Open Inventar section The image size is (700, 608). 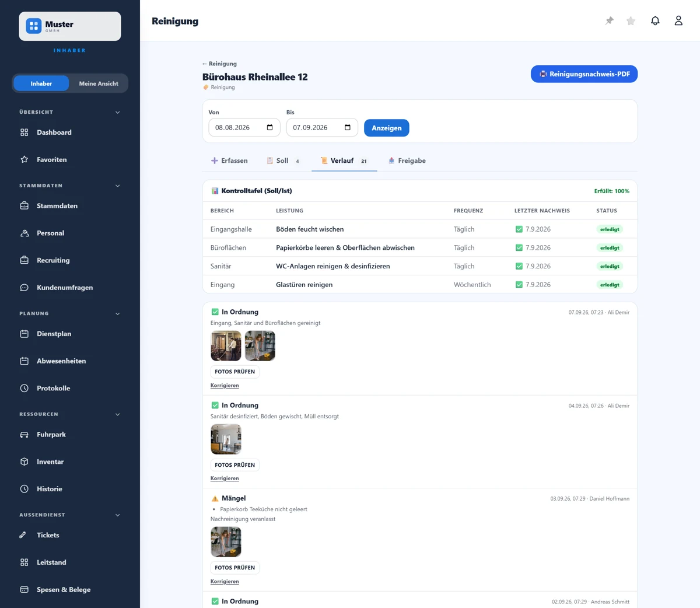point(70,462)
